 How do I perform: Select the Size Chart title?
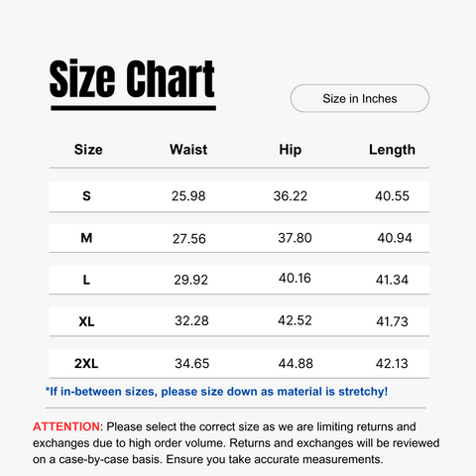pyautogui.click(x=132, y=79)
